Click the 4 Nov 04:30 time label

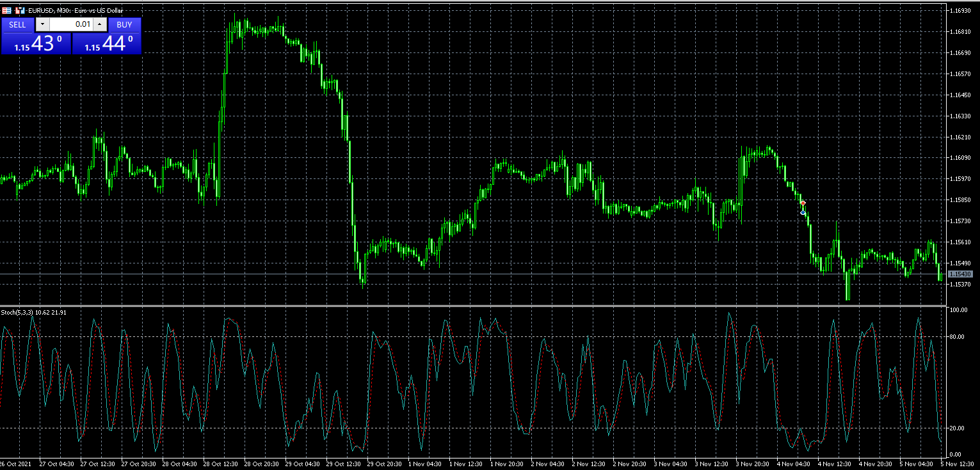tap(794, 464)
